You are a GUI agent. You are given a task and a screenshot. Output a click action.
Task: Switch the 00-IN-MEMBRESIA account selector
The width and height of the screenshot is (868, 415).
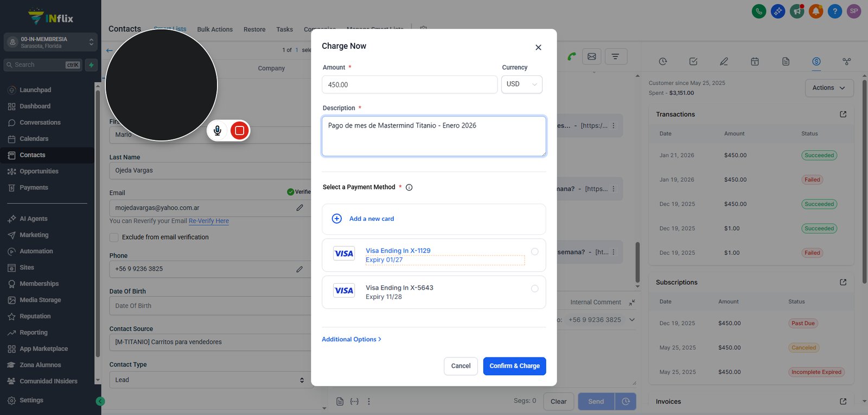click(x=50, y=42)
